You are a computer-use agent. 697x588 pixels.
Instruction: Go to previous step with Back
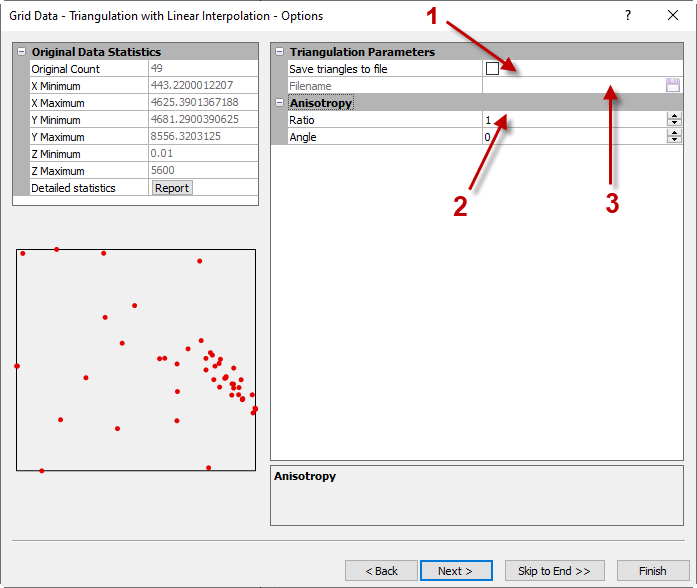pyautogui.click(x=381, y=571)
